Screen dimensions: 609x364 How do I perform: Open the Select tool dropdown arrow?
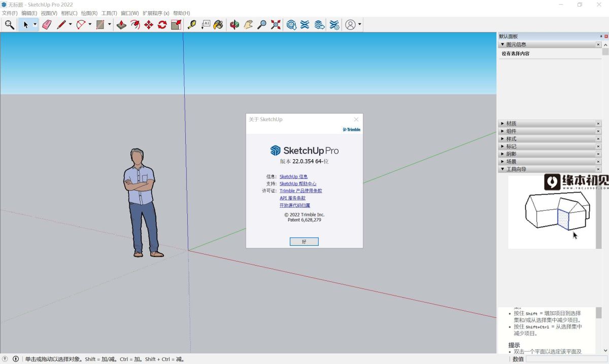pyautogui.click(x=35, y=24)
